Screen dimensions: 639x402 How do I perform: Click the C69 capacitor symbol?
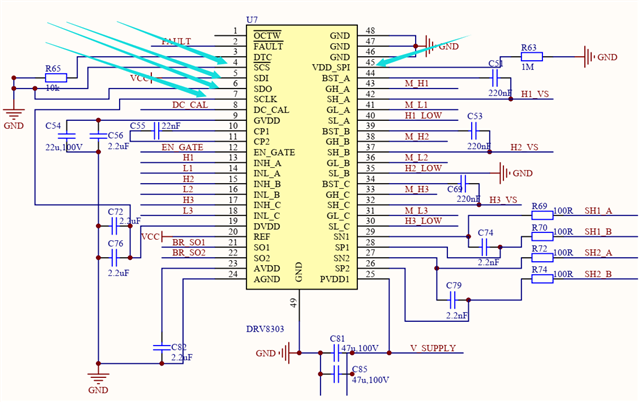(463, 183)
